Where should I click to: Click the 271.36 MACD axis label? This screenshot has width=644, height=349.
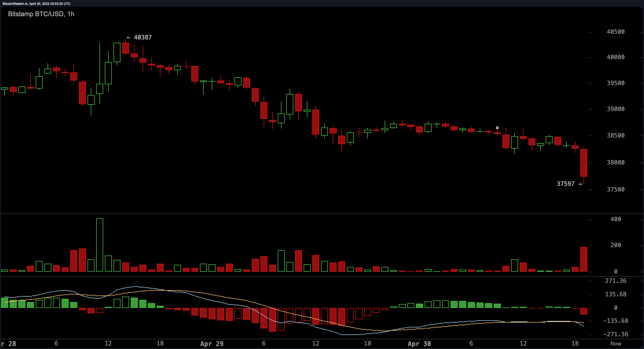(x=616, y=281)
